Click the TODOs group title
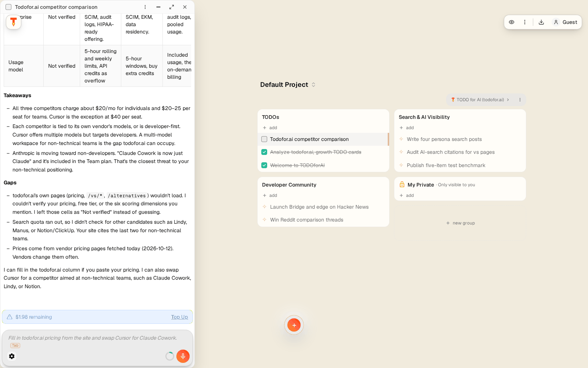This screenshot has height=368, width=588. coord(270,117)
